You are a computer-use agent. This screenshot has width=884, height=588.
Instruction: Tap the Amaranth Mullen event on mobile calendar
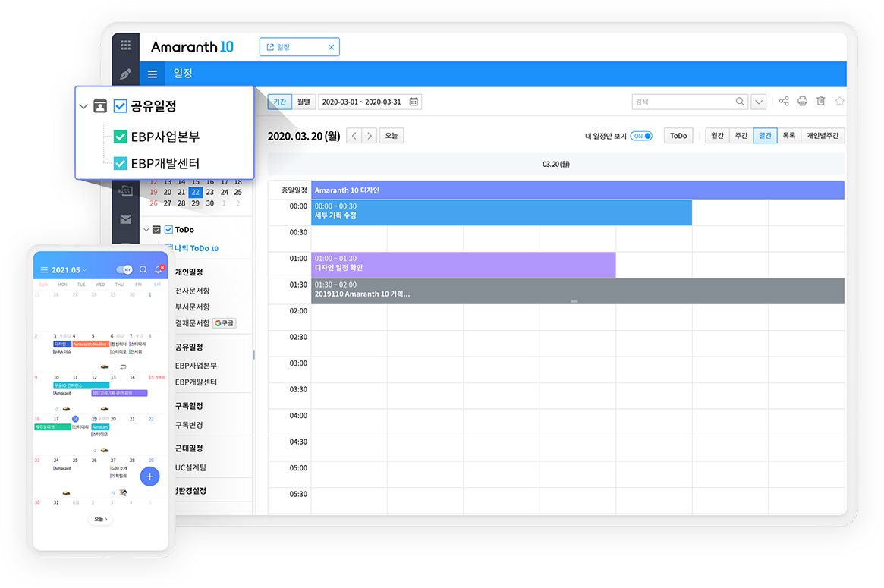(x=90, y=344)
